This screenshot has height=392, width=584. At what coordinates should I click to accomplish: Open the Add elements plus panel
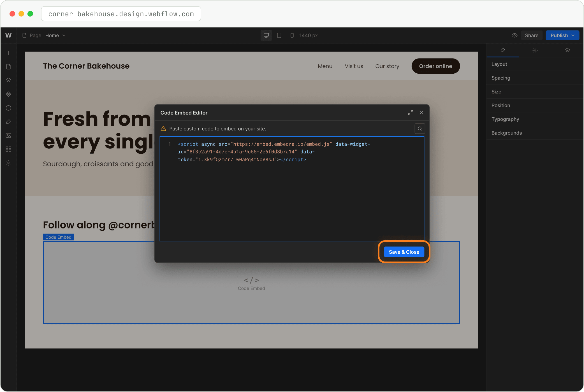[x=8, y=53]
